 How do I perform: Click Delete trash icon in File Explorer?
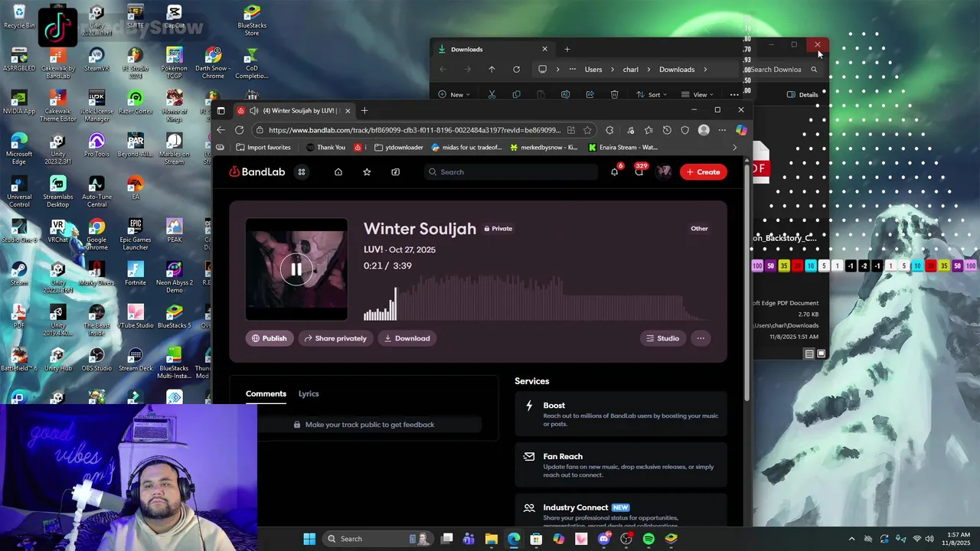[x=614, y=95]
